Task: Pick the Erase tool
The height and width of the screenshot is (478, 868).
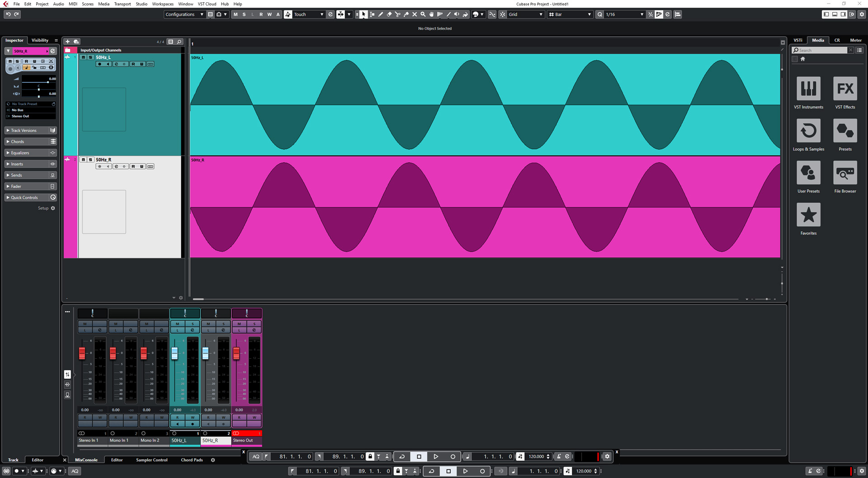Action: coord(389,14)
